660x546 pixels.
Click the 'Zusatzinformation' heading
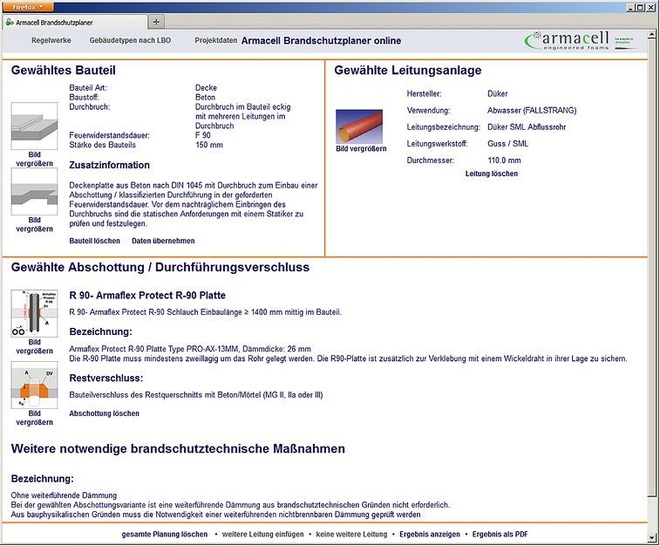tap(109, 165)
